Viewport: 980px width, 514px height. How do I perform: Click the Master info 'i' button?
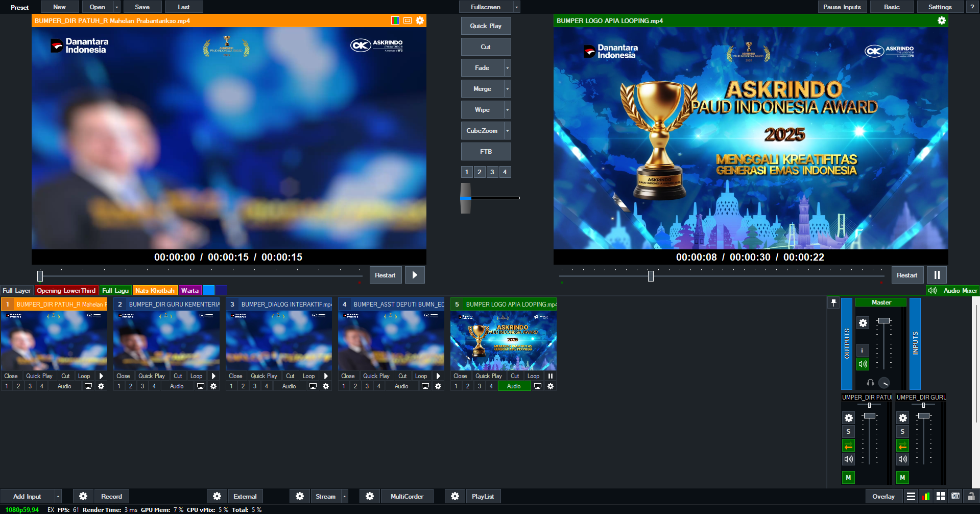tap(863, 351)
